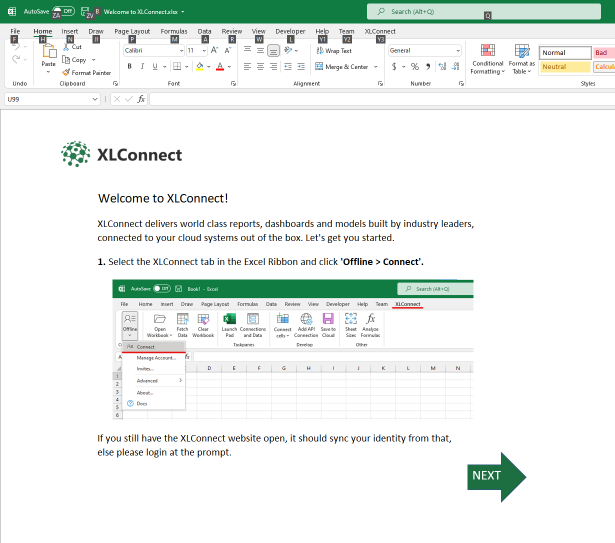Click the Insert Function fx icon
The image size is (615, 543).
point(141,99)
